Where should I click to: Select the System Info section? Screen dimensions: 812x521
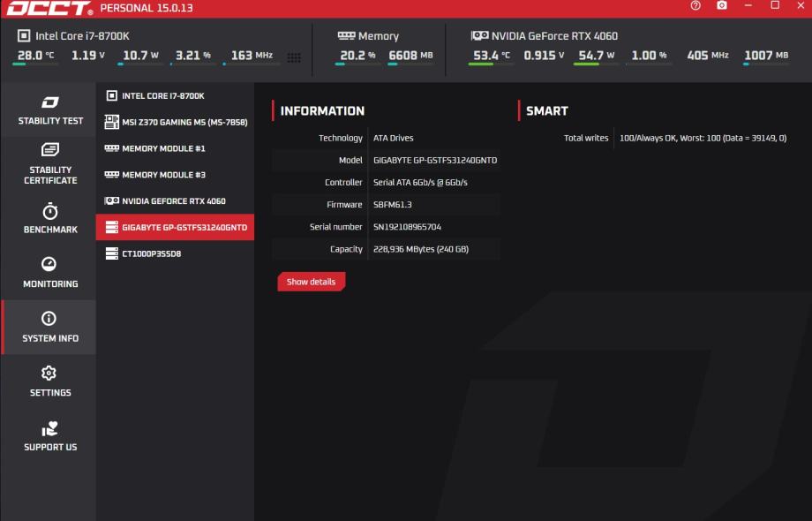pyautogui.click(x=49, y=327)
